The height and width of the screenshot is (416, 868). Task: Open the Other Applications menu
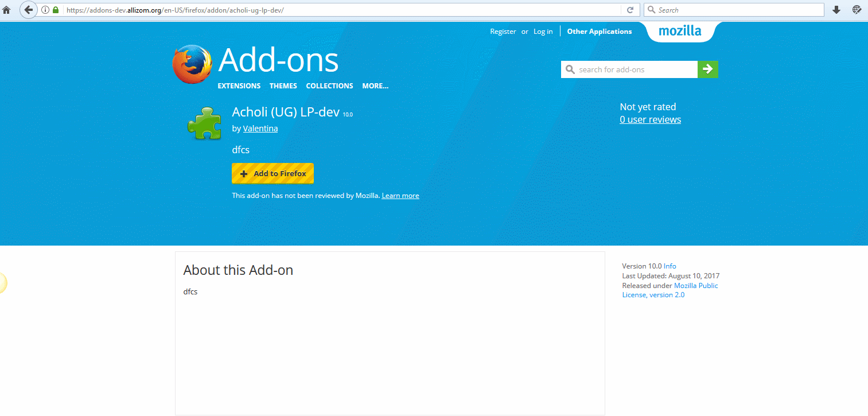click(599, 32)
